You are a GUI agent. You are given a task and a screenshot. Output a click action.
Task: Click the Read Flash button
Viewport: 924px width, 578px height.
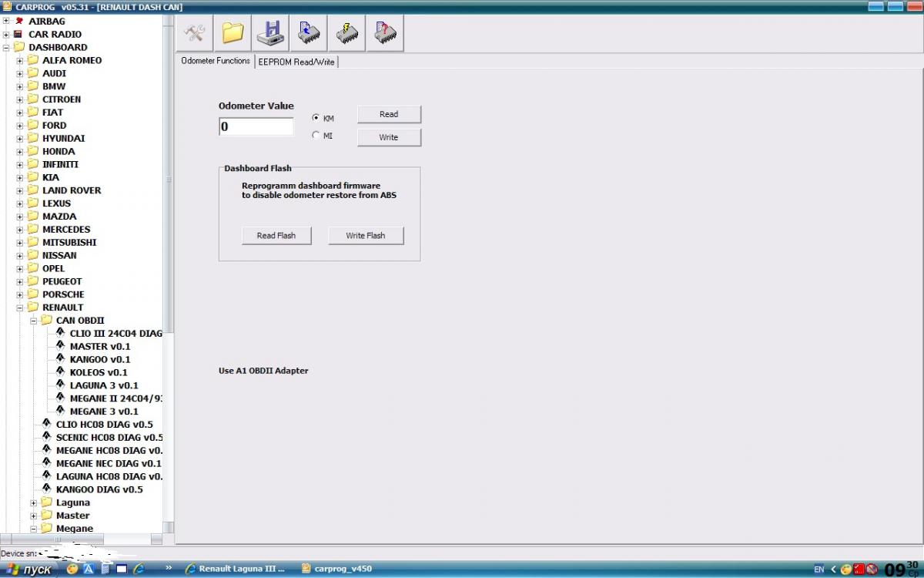276,236
